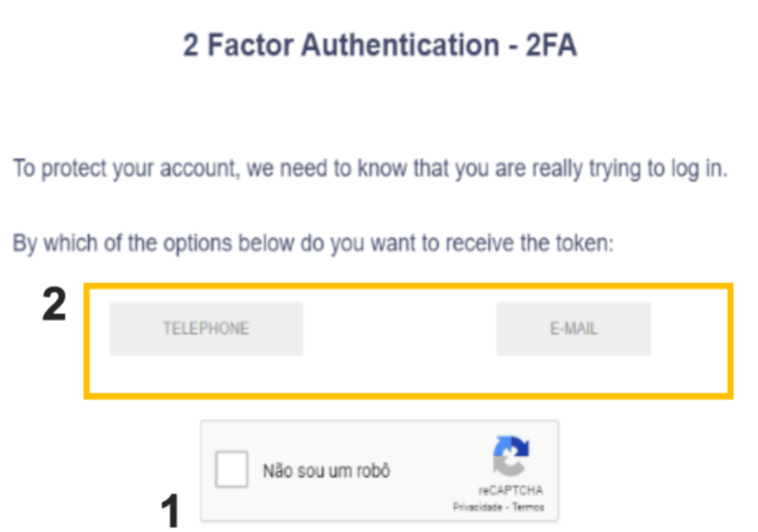Click "To protect" at the sentence start
The width and height of the screenshot is (758, 532).
pos(61,168)
